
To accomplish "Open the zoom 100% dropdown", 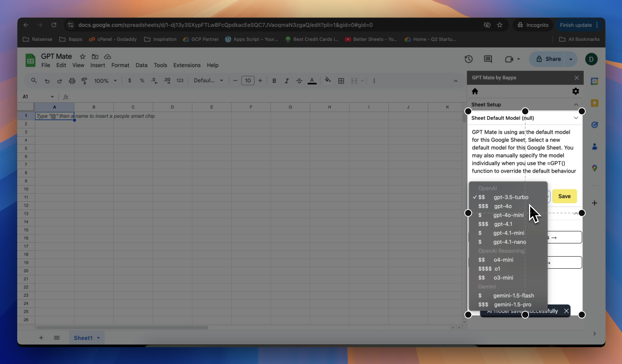I will (x=106, y=81).
